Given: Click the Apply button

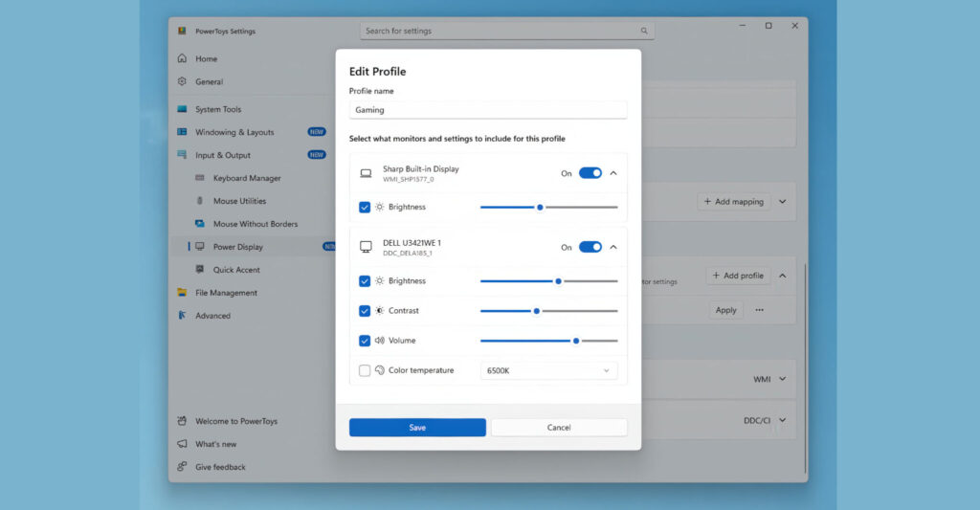Looking at the screenshot, I should (x=725, y=310).
